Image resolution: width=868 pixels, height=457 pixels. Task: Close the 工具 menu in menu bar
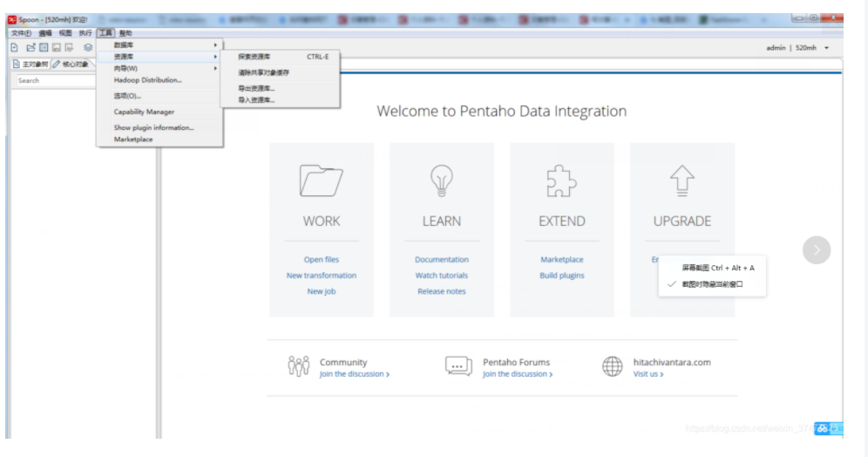coord(105,33)
